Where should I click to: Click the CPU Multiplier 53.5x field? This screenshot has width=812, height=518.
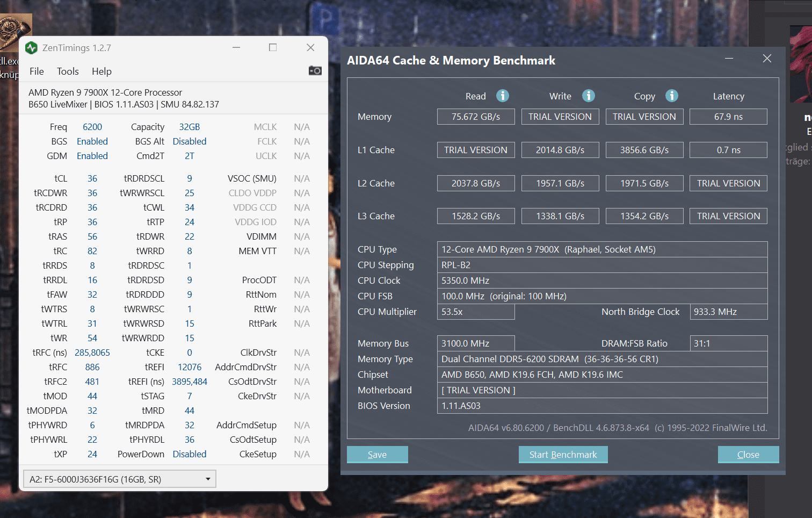[476, 312]
